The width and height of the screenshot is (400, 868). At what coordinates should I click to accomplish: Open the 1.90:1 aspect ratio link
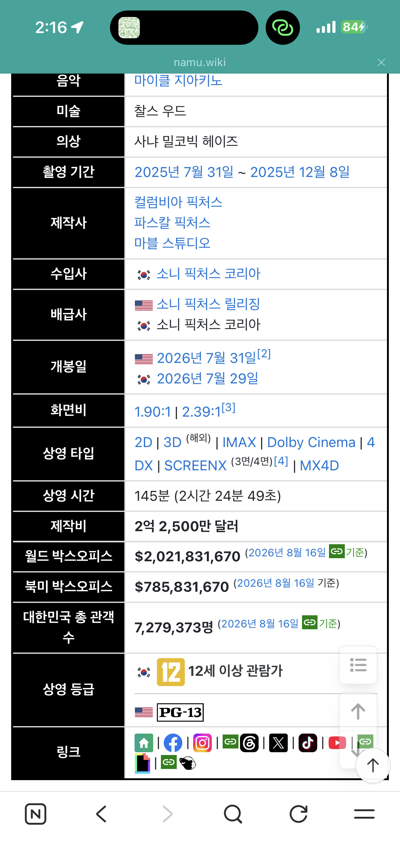[153, 412]
